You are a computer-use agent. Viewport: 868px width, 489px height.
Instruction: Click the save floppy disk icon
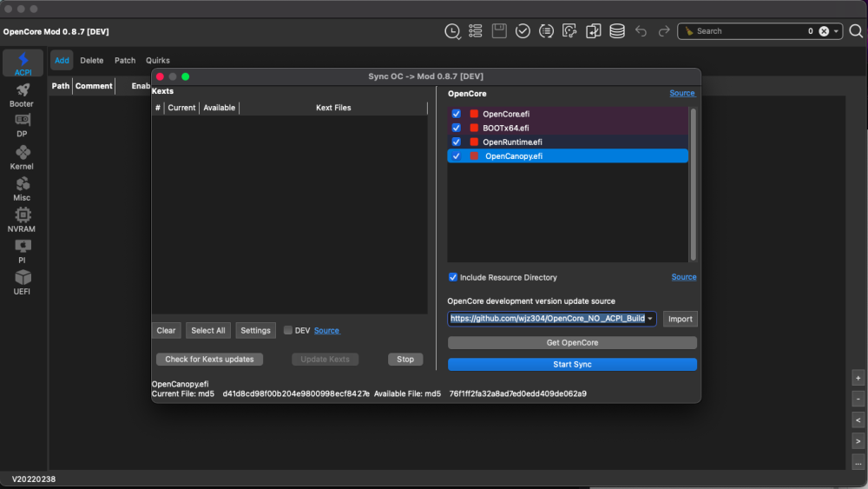click(x=499, y=31)
